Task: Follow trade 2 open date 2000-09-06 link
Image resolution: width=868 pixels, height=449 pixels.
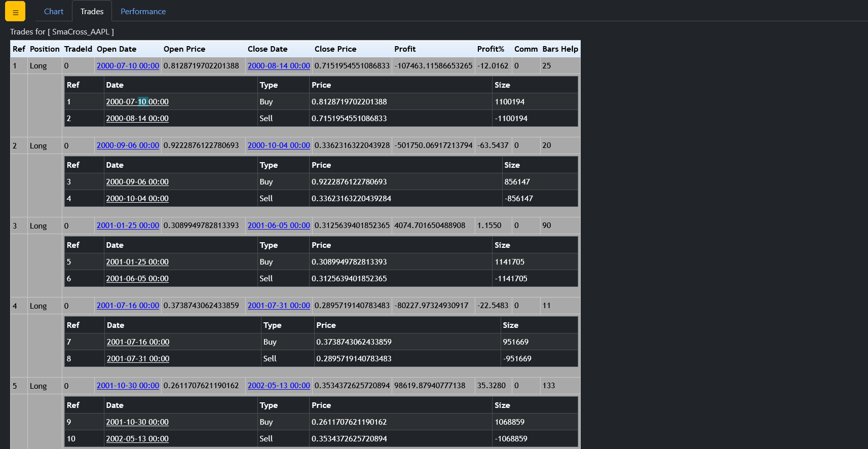Action: [x=128, y=145]
